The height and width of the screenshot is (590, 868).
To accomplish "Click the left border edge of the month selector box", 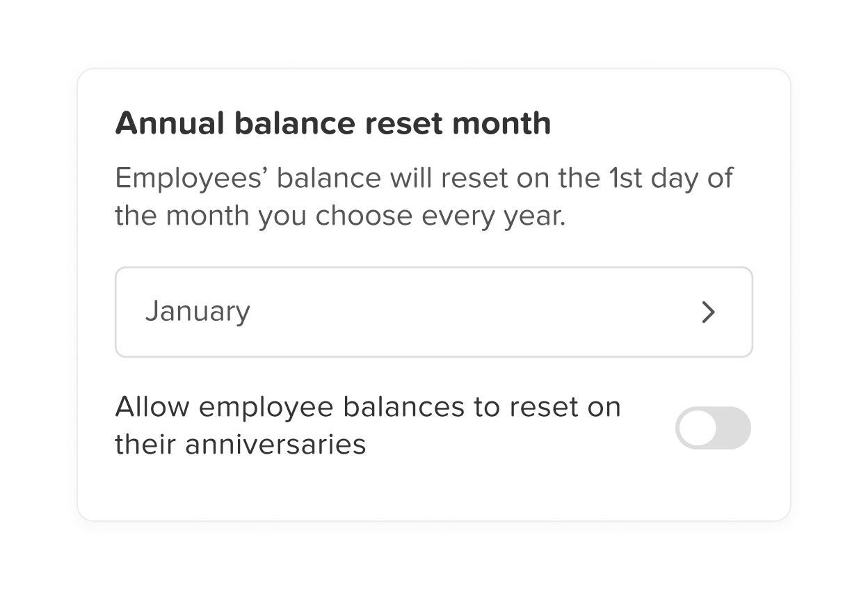I will click(116, 312).
